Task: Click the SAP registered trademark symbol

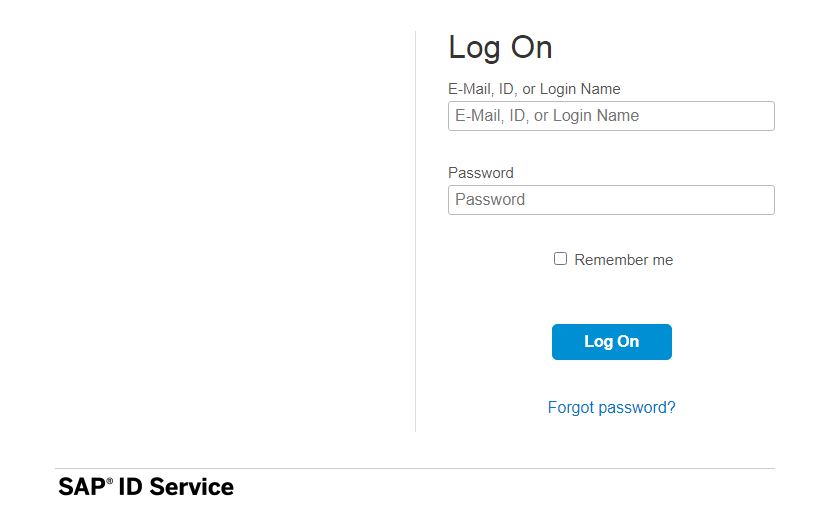Action: point(109,482)
